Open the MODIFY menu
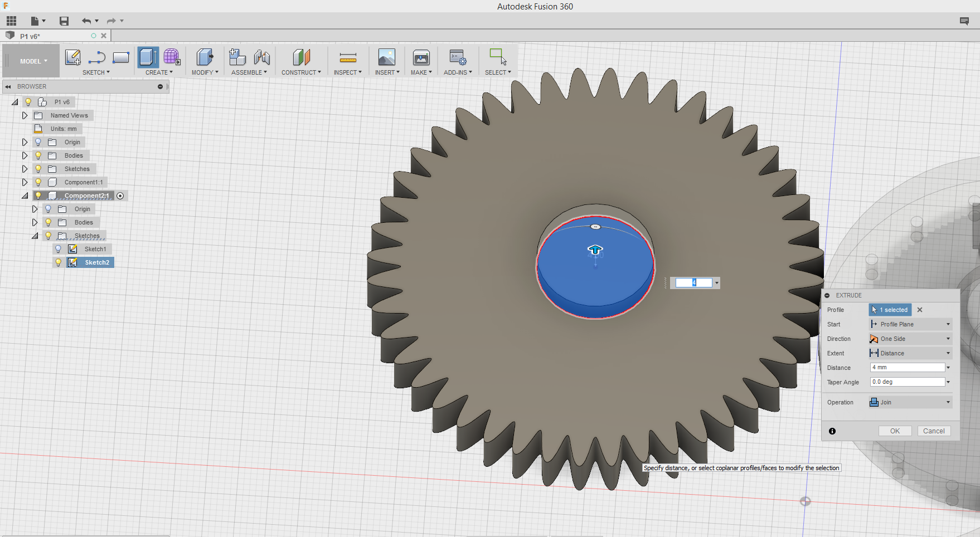This screenshot has width=980, height=537. click(205, 72)
